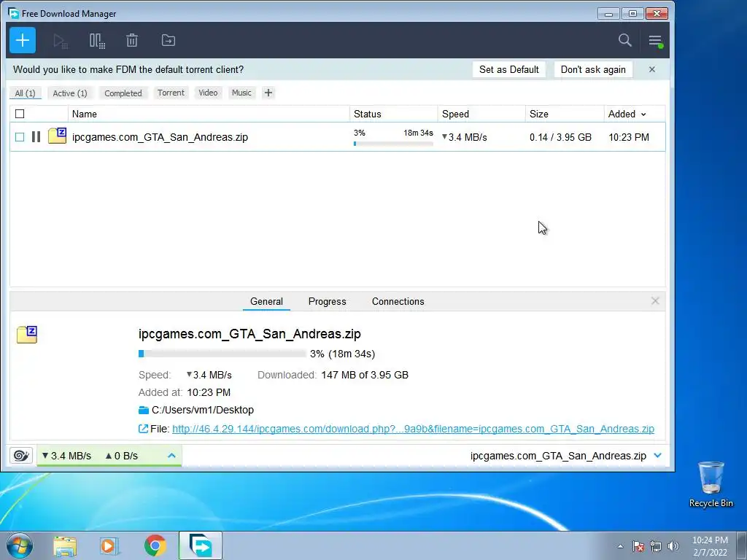Viewport: 747px width, 560px height.
Task: Click the download speed indicator in status bar
Action: click(66, 456)
